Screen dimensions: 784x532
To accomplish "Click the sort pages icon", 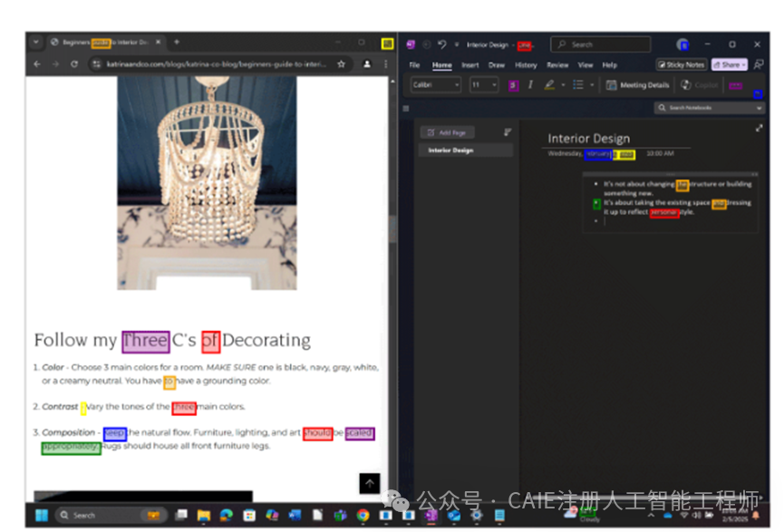I will 508,132.
